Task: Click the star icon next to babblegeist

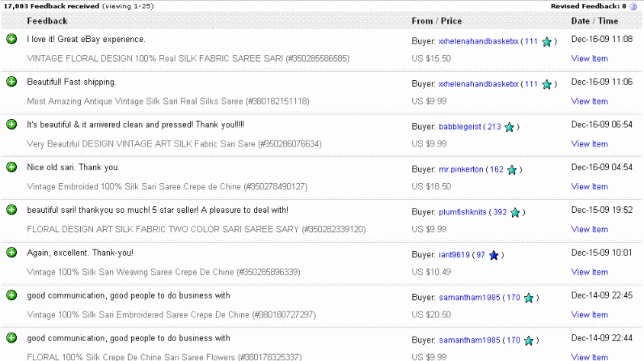Action: point(509,127)
